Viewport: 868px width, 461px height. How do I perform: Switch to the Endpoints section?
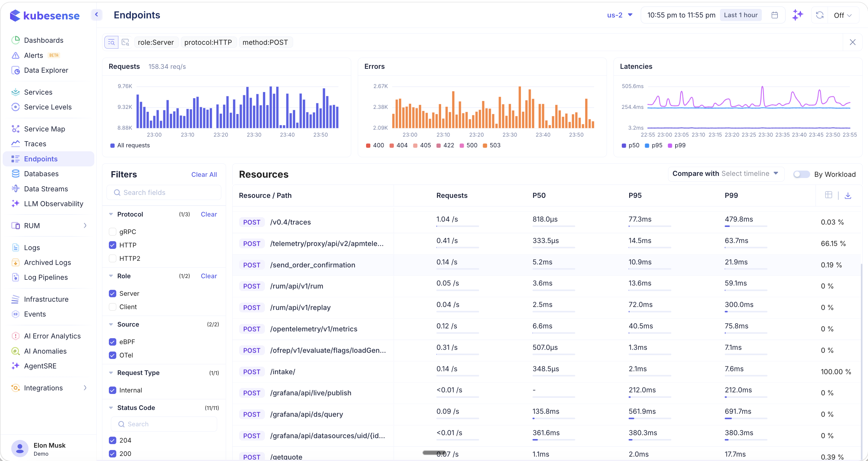point(40,159)
